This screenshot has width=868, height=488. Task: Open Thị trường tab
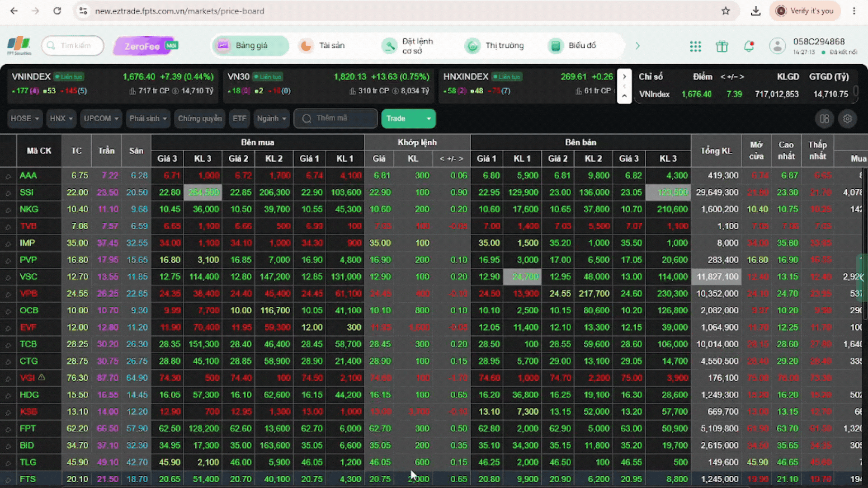pyautogui.click(x=495, y=46)
